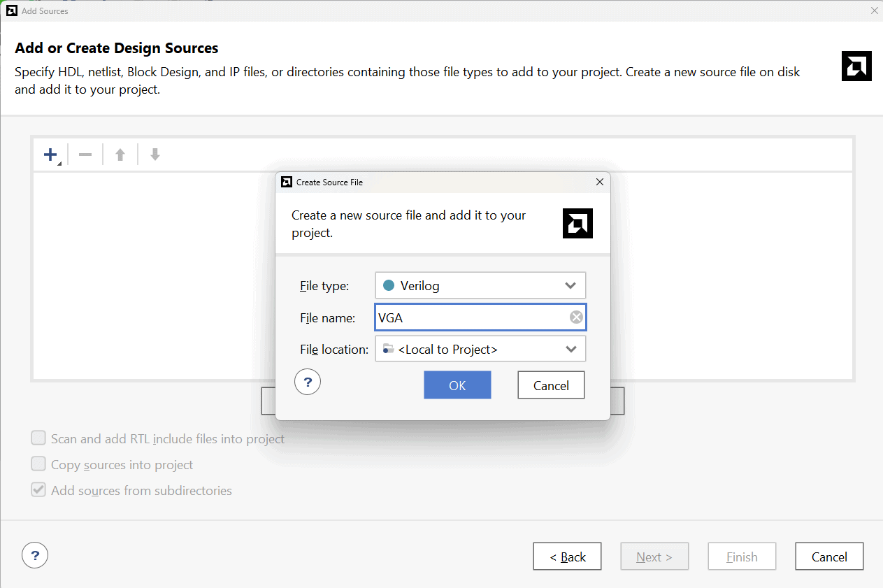The width and height of the screenshot is (883, 588).
Task: Cancel the Add Sources wizard
Action: (x=829, y=557)
